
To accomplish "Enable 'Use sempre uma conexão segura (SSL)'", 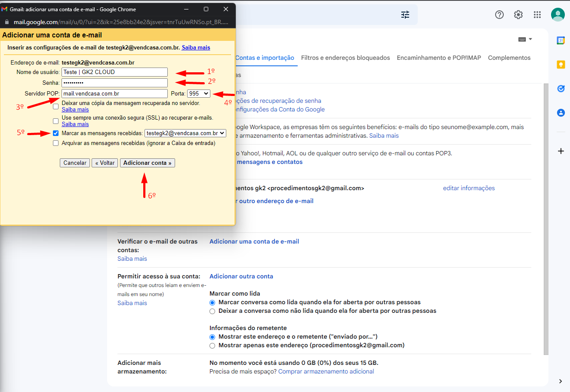I will coord(55,121).
